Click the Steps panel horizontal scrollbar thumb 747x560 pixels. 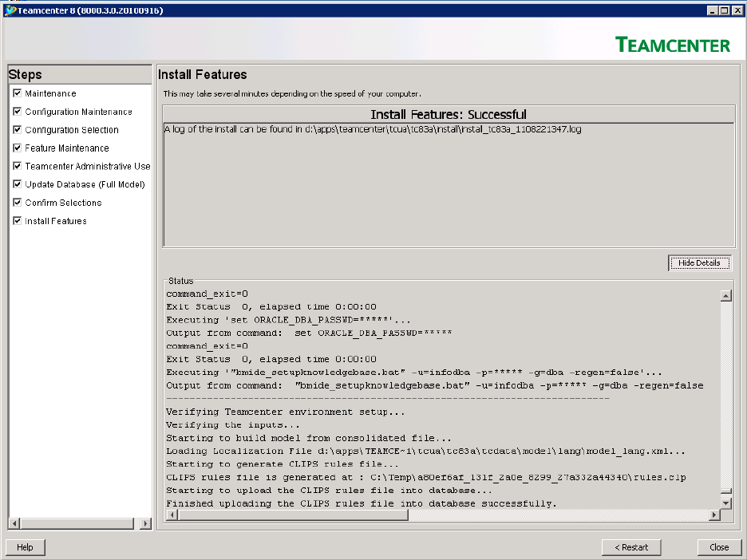click(77, 523)
